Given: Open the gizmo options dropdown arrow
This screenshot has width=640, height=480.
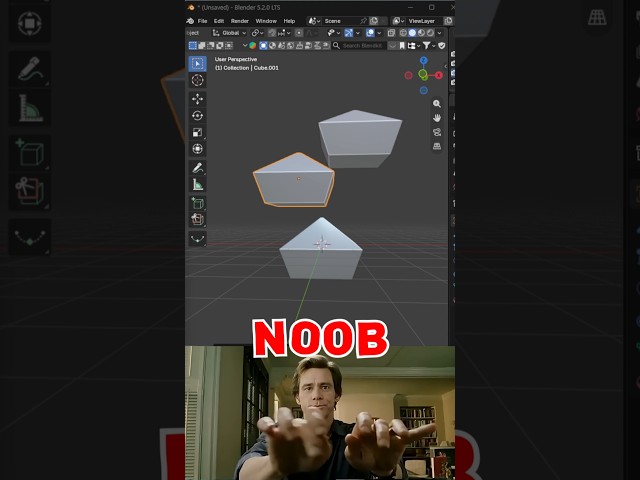Looking at the screenshot, I should pyautogui.click(x=358, y=33).
